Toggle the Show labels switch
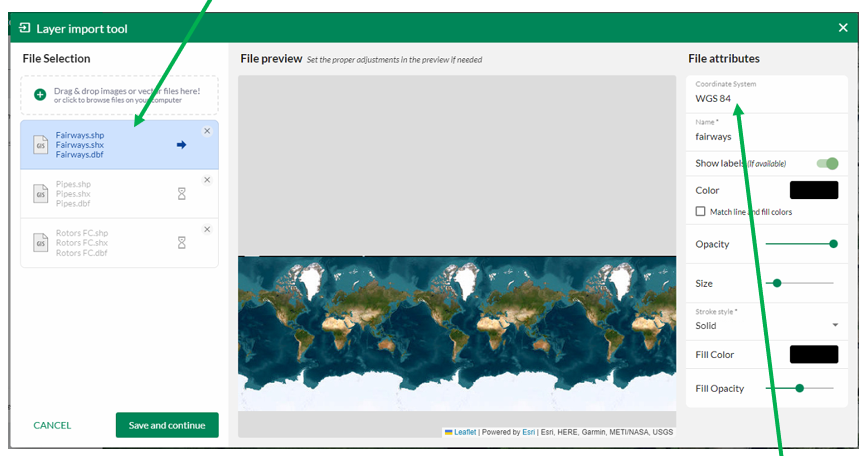 pyautogui.click(x=828, y=164)
